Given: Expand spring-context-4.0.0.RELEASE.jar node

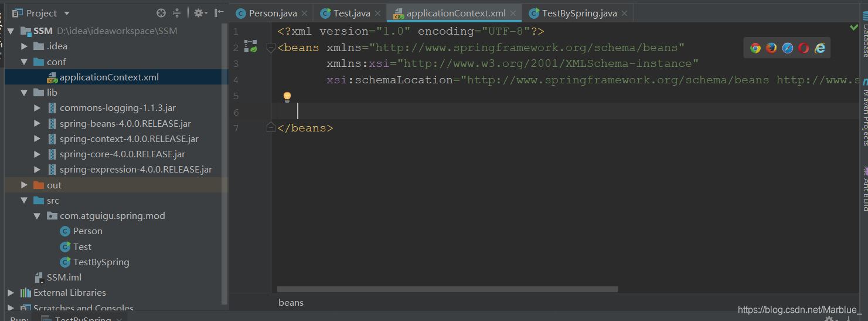Looking at the screenshot, I should pos(38,139).
